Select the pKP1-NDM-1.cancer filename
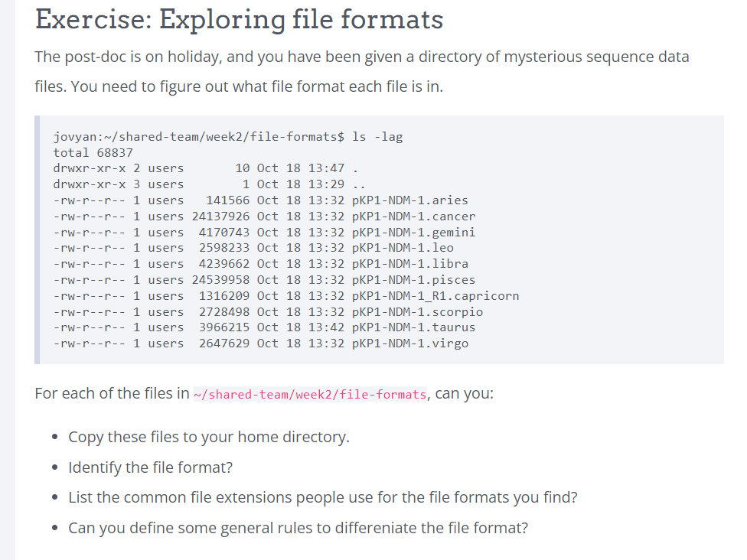The width and height of the screenshot is (747, 560). pos(413,217)
